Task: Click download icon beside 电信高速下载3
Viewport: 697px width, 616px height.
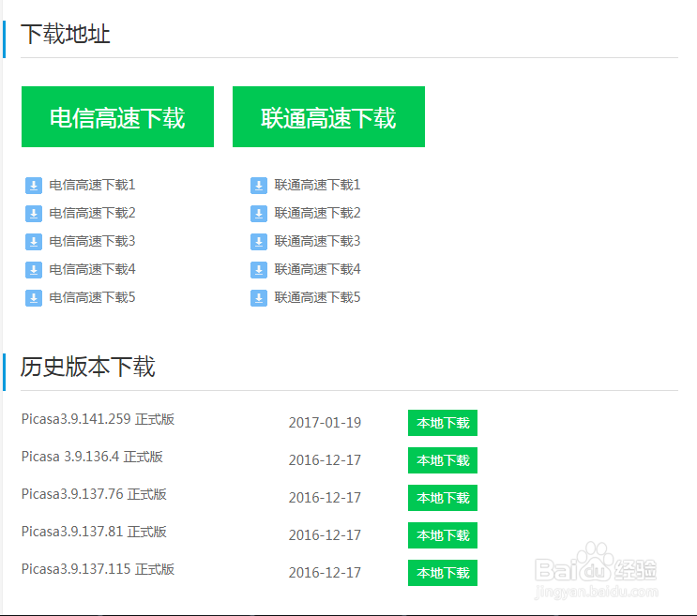Action: (x=34, y=242)
